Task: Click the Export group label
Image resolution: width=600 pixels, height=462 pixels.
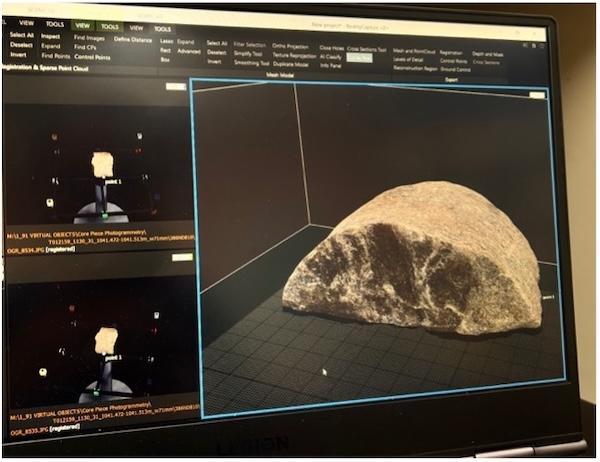Action: (x=452, y=80)
